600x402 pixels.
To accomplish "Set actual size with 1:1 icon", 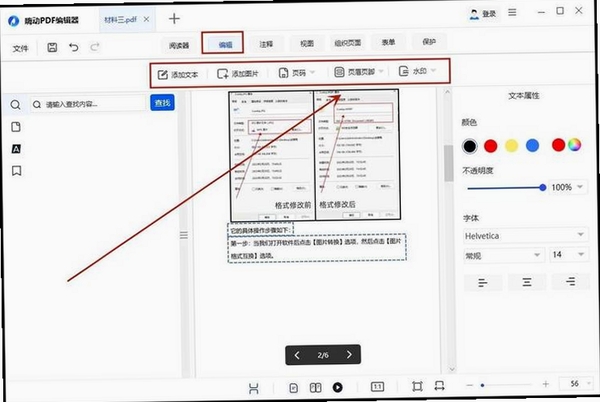I will tap(377, 387).
